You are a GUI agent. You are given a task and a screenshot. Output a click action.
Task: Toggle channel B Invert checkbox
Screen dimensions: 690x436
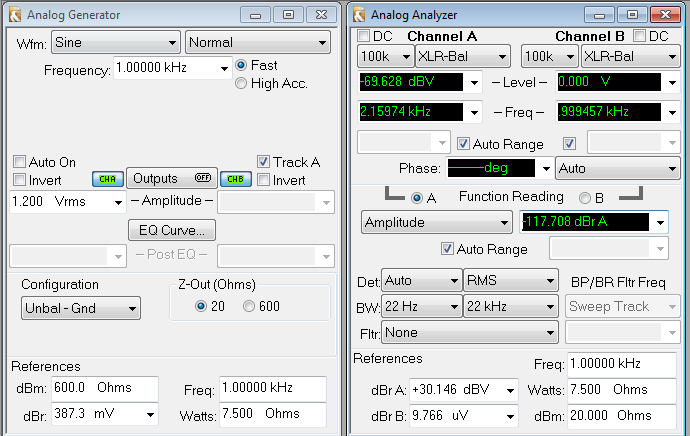pos(263,180)
